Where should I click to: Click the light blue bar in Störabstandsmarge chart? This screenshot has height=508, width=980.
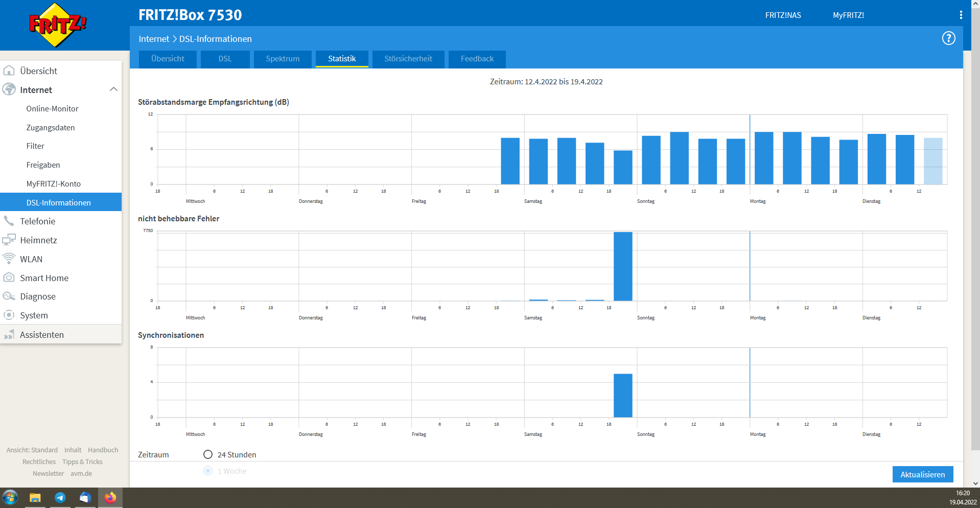[x=933, y=161]
